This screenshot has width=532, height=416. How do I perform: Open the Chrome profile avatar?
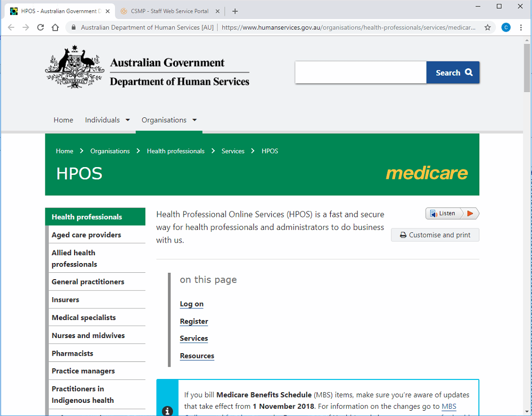pos(506,27)
